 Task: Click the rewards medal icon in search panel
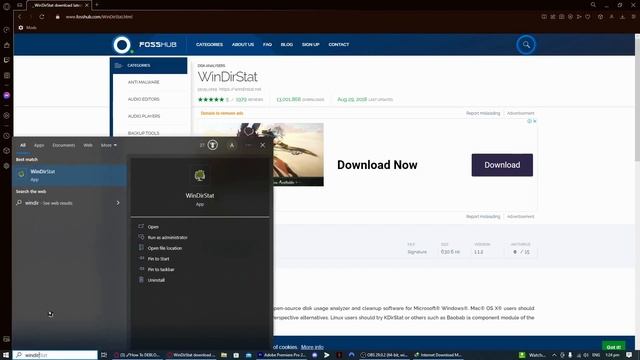(x=213, y=145)
